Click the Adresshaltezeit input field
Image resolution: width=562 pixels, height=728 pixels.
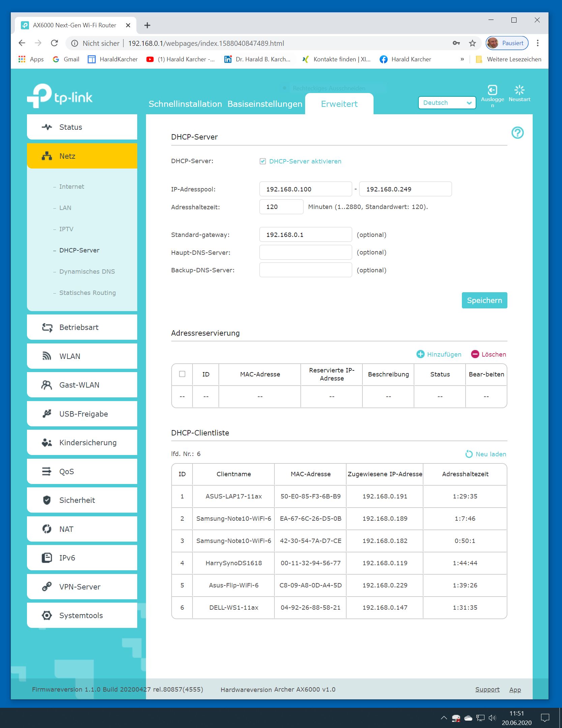tap(281, 207)
